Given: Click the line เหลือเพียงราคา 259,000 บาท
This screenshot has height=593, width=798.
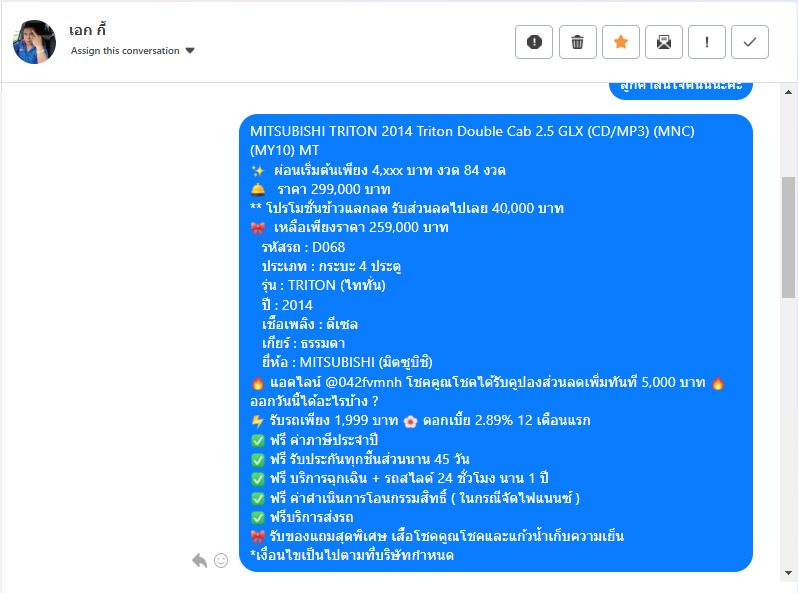Looking at the screenshot, I should (349, 228).
